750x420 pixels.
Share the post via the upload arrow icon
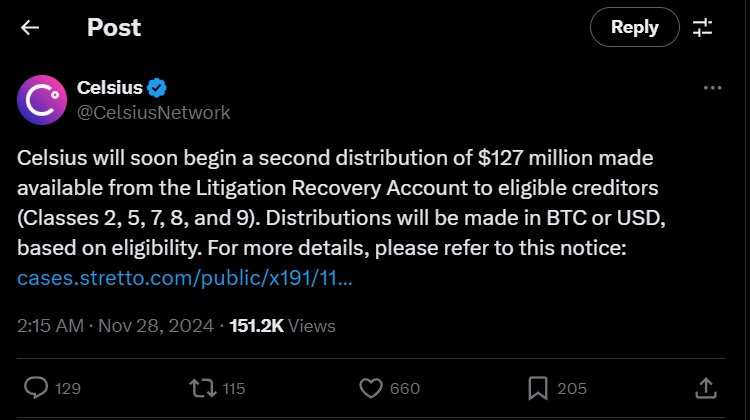pyautogui.click(x=704, y=387)
